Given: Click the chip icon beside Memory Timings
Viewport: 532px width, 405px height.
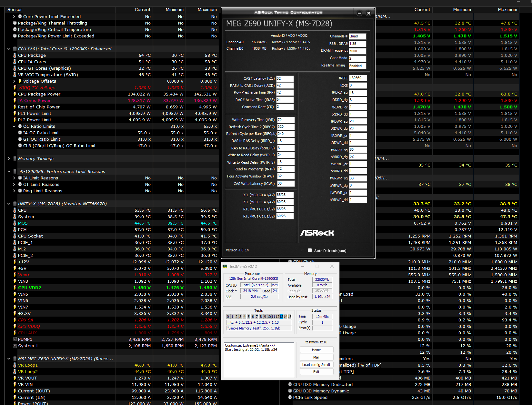Looking at the screenshot, I should (x=15, y=158).
